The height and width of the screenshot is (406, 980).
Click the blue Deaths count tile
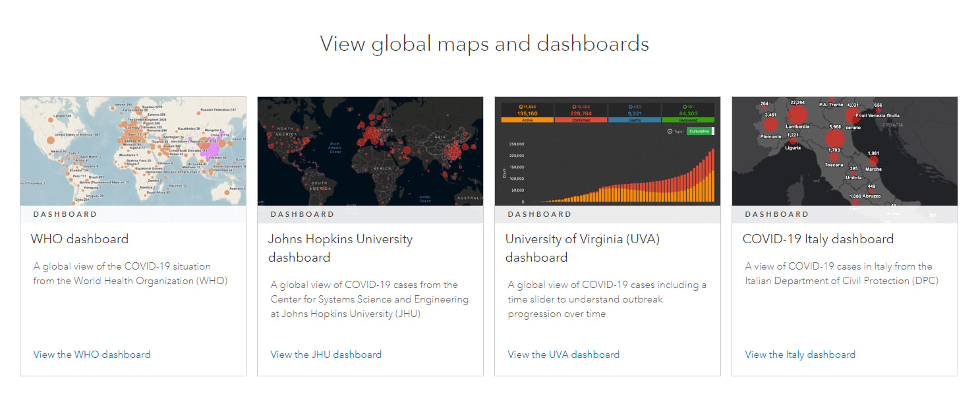pos(634,113)
